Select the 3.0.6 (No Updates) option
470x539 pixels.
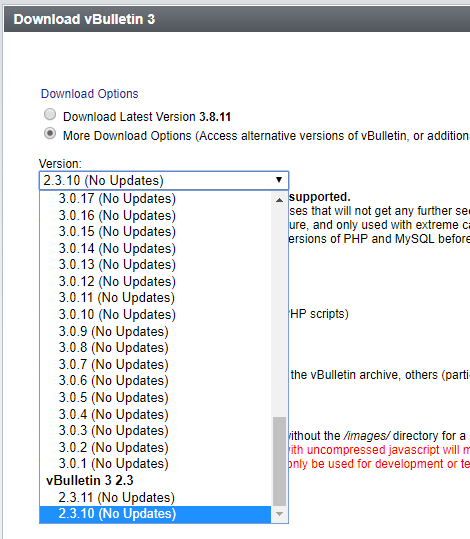tap(155, 381)
